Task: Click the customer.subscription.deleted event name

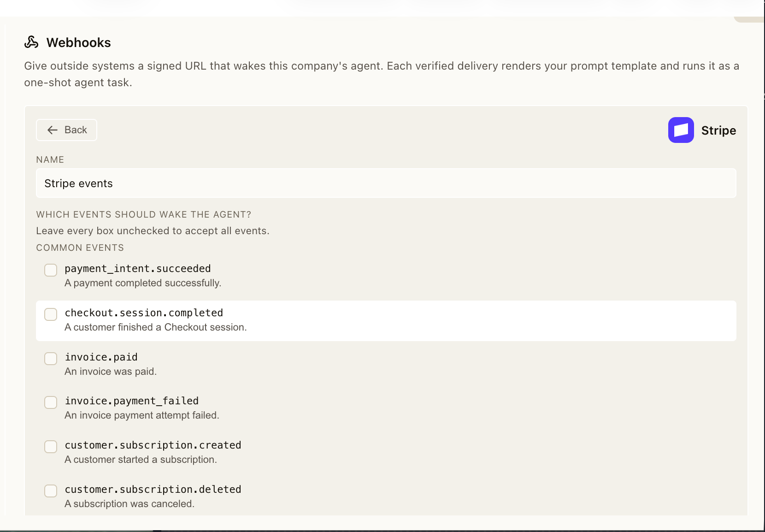Action: [x=153, y=489]
